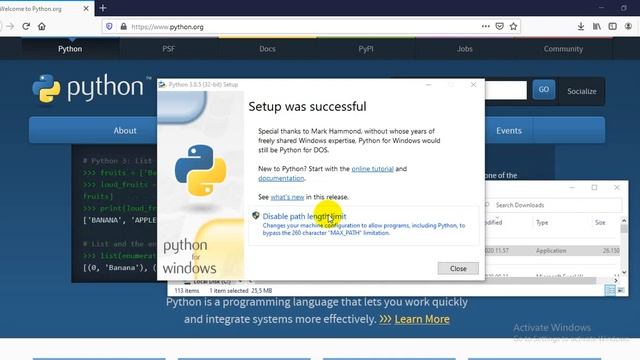Follow the Learn More link
Image resolution: width=640 pixels, height=360 pixels.
click(x=422, y=319)
